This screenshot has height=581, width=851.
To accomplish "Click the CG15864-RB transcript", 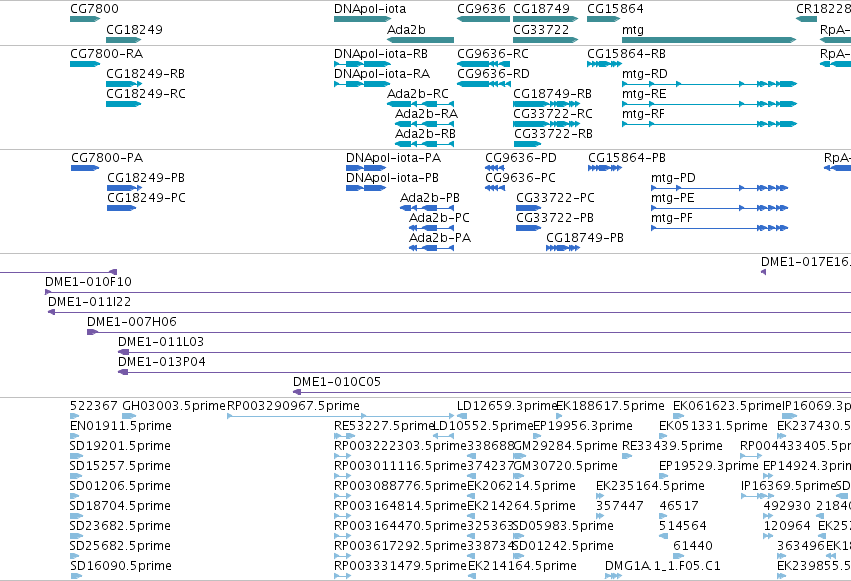I will [604, 64].
